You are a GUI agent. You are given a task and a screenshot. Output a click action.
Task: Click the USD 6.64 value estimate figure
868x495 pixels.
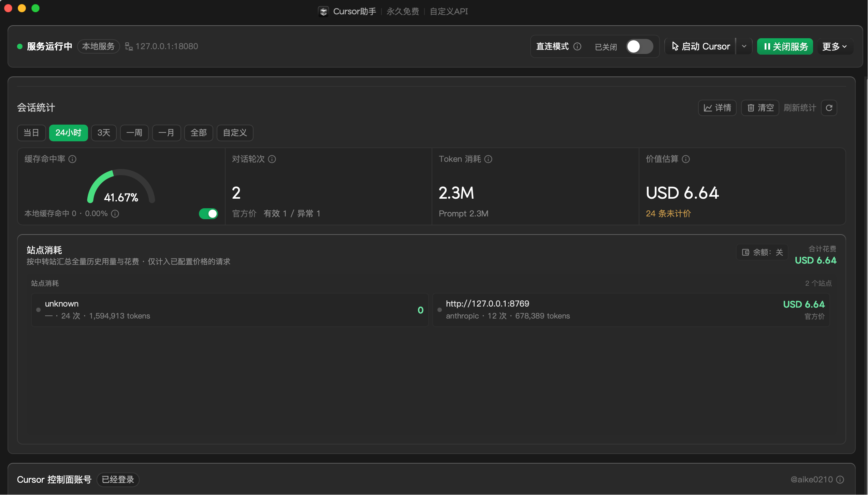click(x=682, y=193)
